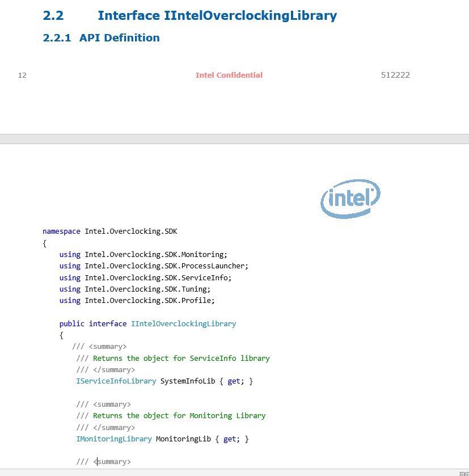The width and height of the screenshot is (469, 476).
Task: Click page number "12" in the footer
Action: pos(22,75)
